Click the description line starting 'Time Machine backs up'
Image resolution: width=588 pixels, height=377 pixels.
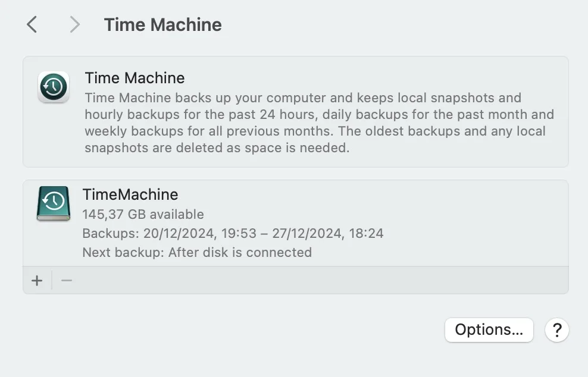(x=303, y=98)
